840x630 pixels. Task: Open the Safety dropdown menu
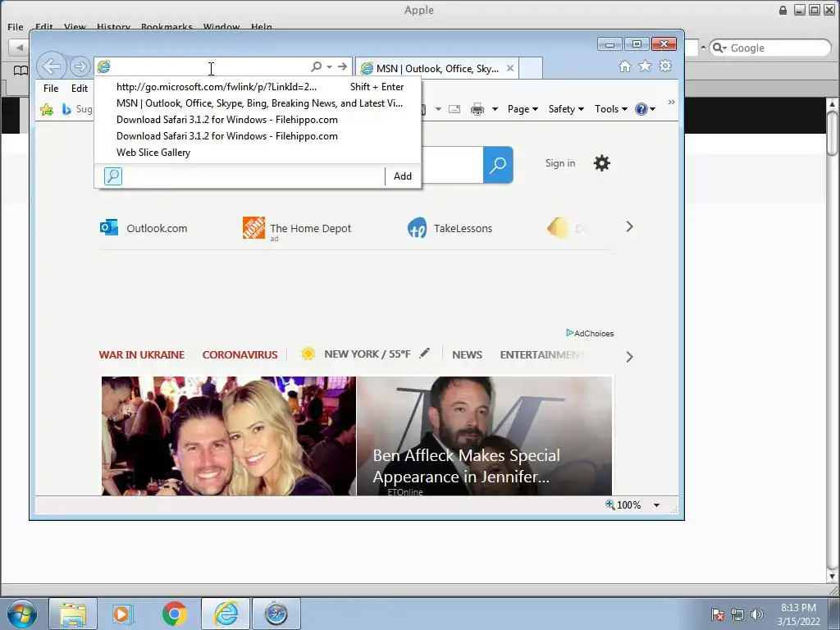click(566, 109)
